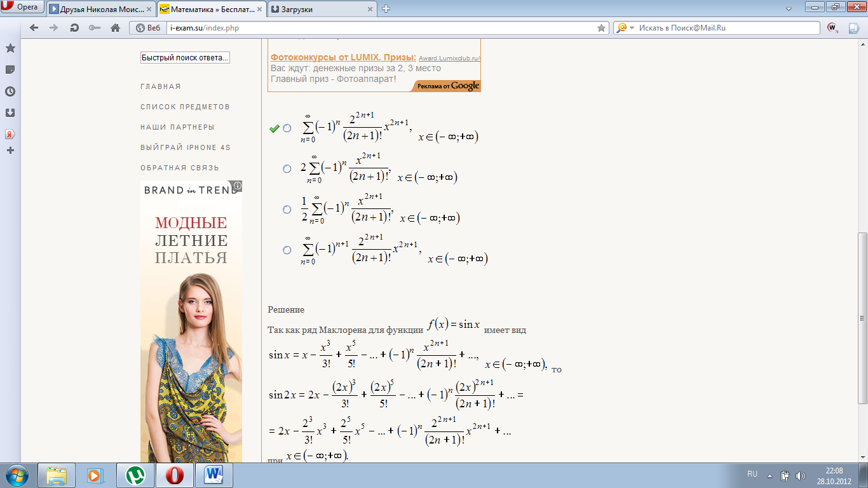Open the СПИСОК ПРЕДМЕТОВ menu link
This screenshot has width=868, height=488.
[185, 107]
